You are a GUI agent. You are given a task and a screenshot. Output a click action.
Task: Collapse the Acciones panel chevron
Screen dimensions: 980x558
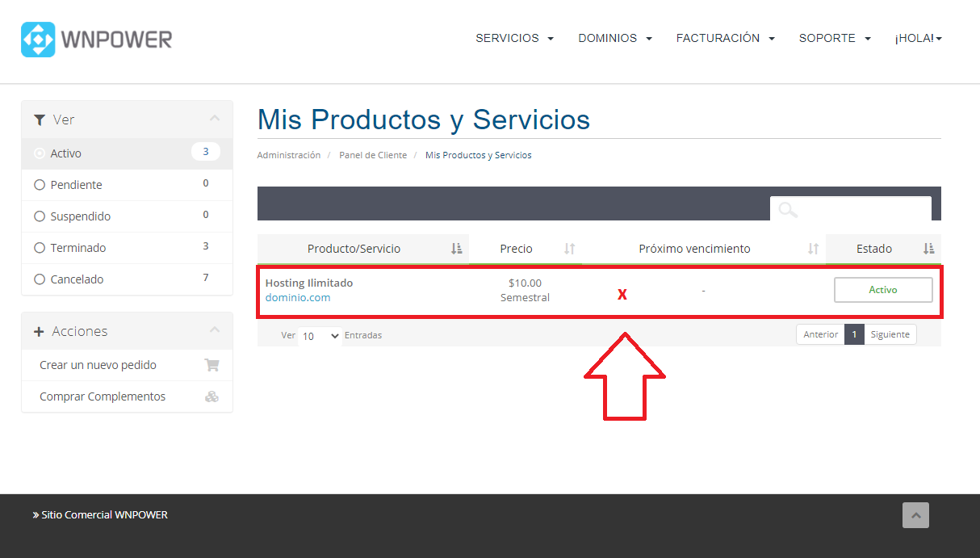pos(214,330)
